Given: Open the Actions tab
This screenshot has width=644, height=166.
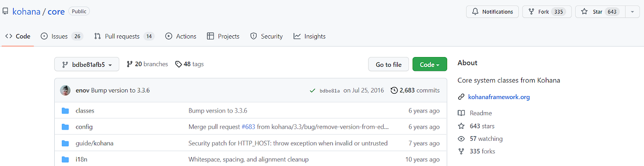Looking at the screenshot, I should point(181,36).
